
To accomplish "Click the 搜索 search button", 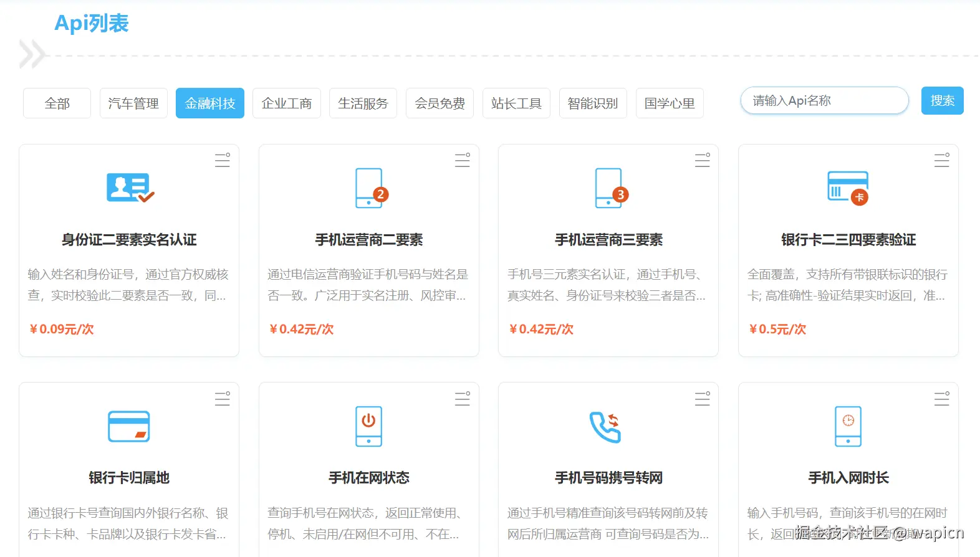I will [943, 101].
